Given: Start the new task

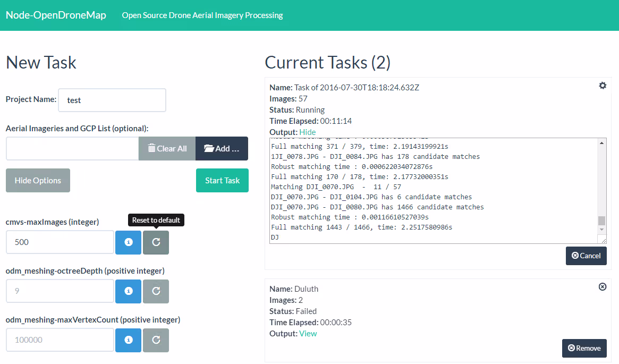Looking at the screenshot, I should [x=222, y=181].
